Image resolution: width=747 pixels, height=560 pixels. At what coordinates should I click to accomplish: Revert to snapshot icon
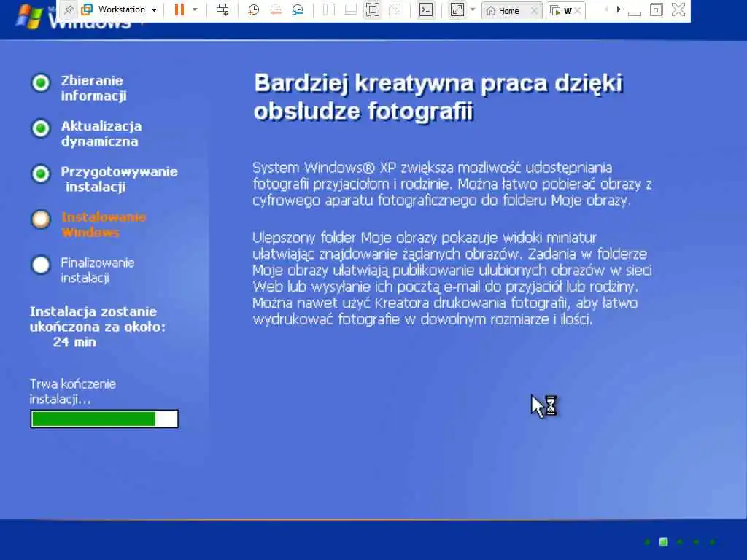276,10
